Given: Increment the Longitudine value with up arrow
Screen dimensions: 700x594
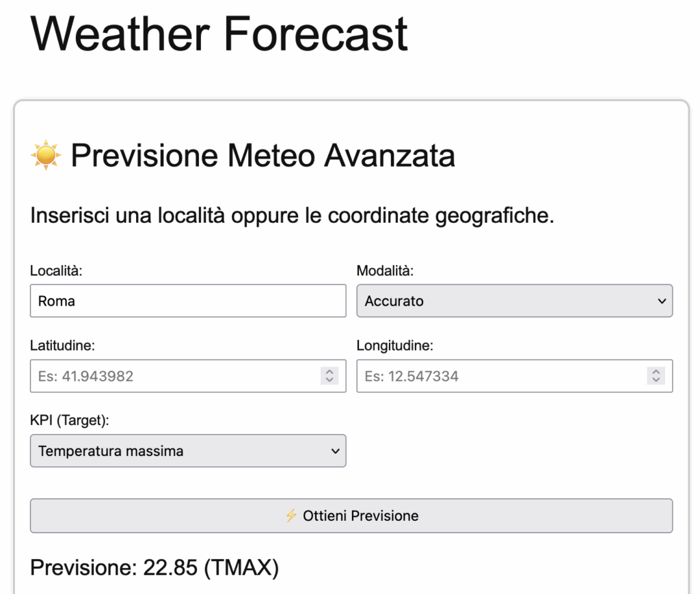Looking at the screenshot, I should coord(656,371).
